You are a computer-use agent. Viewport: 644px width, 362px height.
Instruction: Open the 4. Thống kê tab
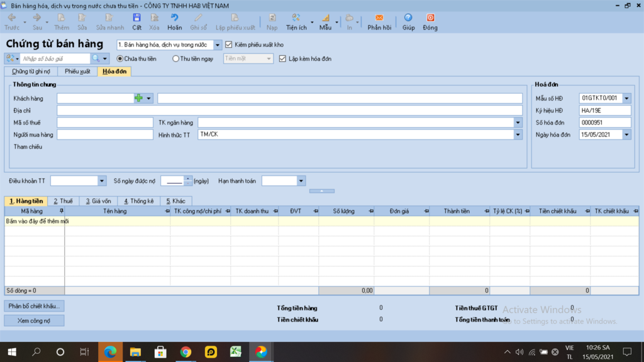point(139,201)
